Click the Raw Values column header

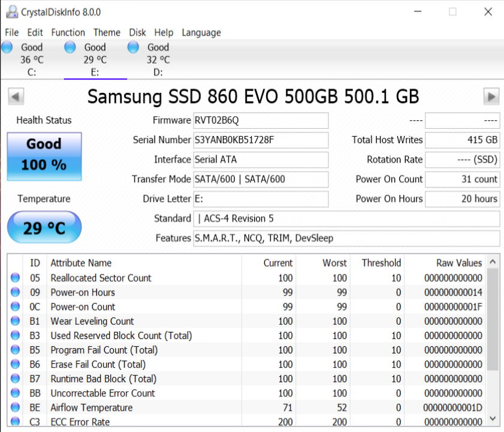[x=445, y=263]
